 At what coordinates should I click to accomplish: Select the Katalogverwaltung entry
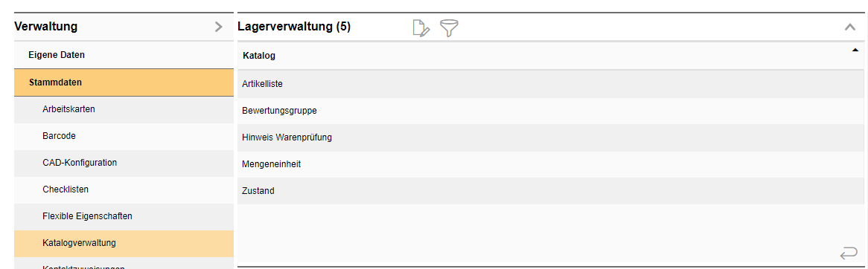124,243
